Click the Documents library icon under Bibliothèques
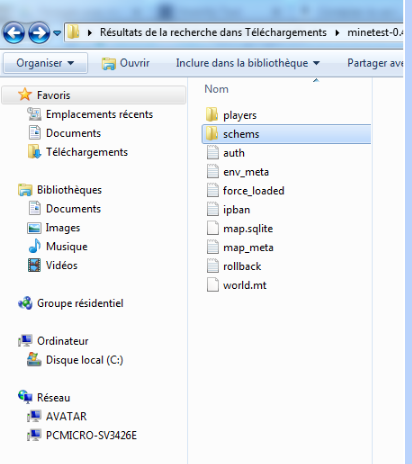 coord(35,208)
